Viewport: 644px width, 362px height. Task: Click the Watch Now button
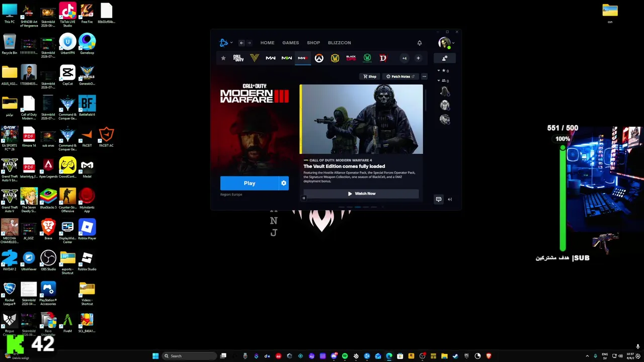361,194
